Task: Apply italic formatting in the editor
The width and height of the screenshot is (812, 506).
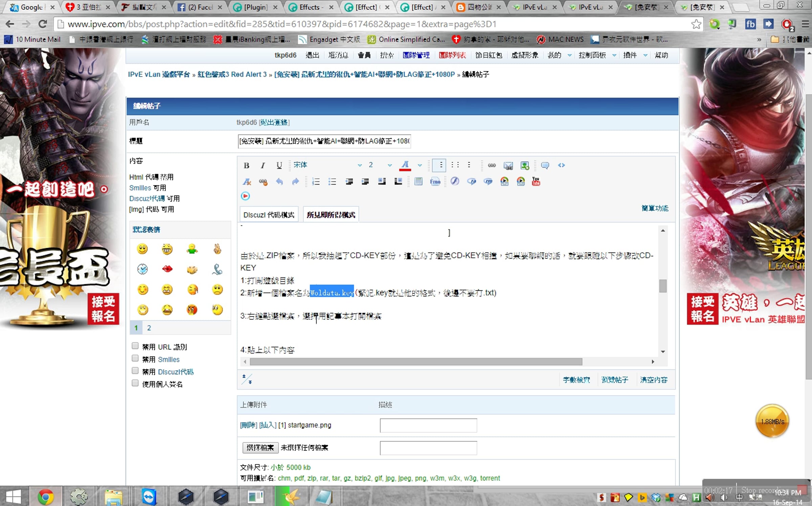Action: (263, 165)
